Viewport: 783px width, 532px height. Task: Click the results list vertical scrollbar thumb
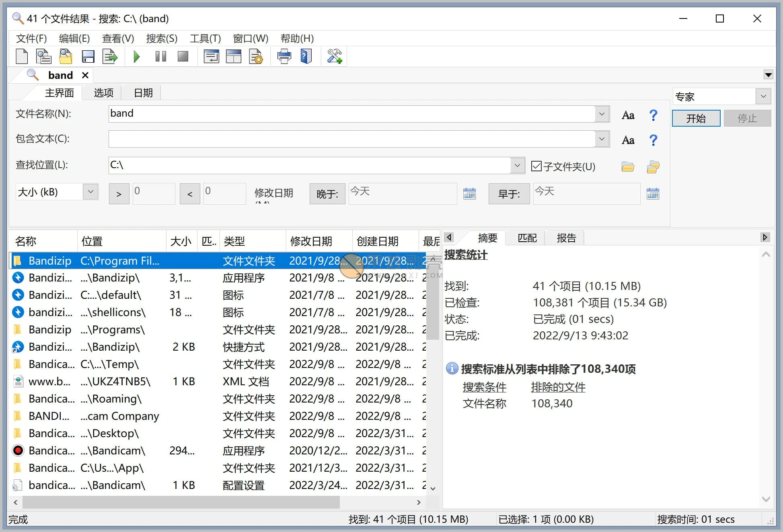pyautogui.click(x=433, y=302)
